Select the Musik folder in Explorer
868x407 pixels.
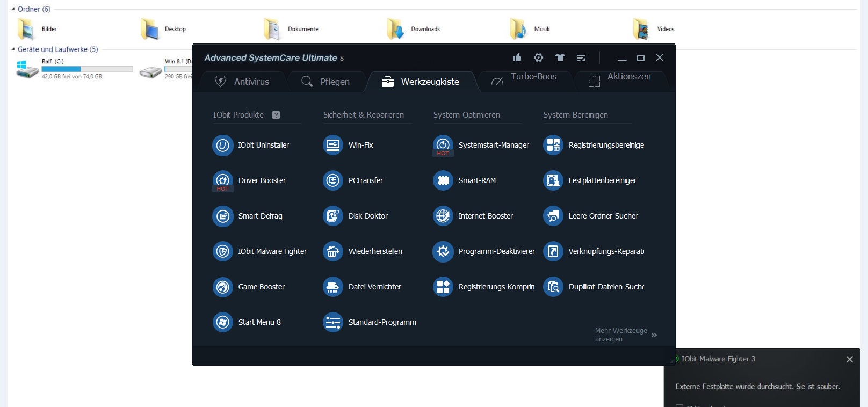pos(530,29)
